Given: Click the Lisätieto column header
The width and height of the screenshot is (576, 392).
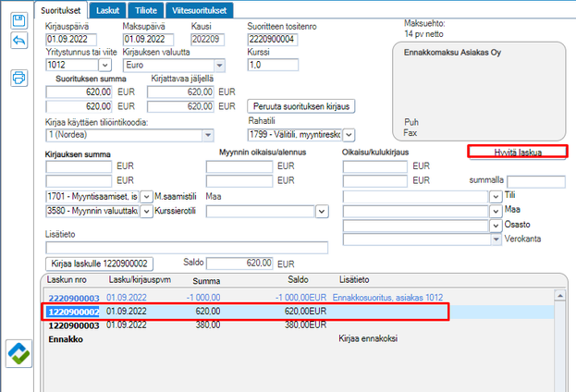Looking at the screenshot, I should (354, 280).
